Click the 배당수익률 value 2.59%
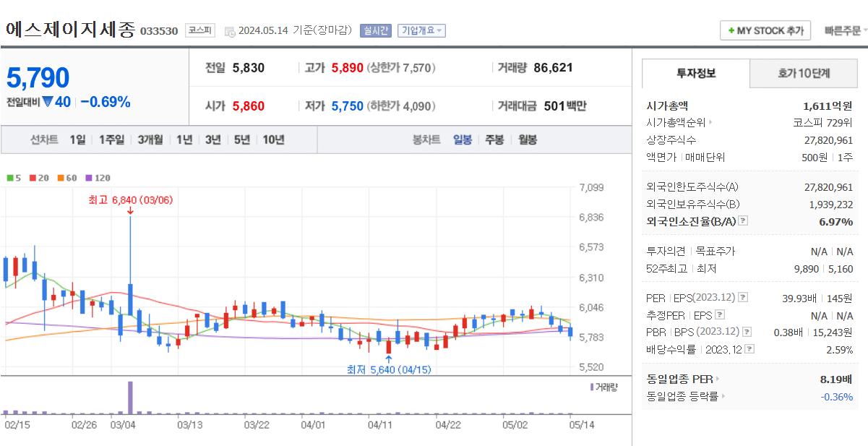 [839, 349]
